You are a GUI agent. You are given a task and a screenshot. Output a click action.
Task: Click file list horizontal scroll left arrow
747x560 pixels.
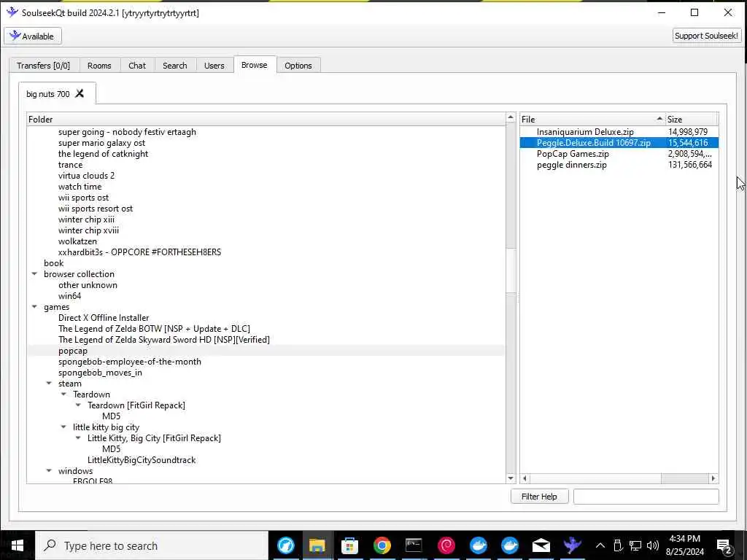click(x=525, y=478)
